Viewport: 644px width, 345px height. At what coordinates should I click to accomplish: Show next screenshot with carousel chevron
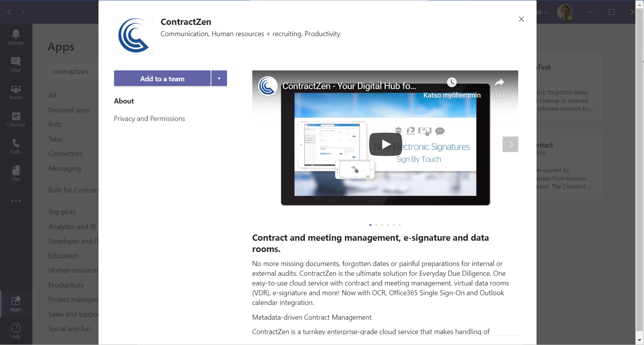(x=510, y=144)
